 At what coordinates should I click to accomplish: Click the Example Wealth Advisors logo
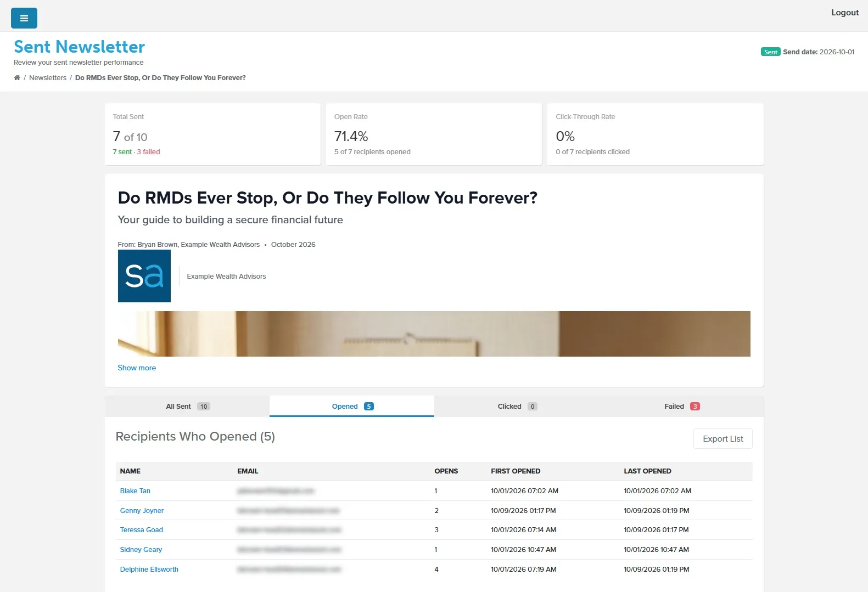click(144, 276)
